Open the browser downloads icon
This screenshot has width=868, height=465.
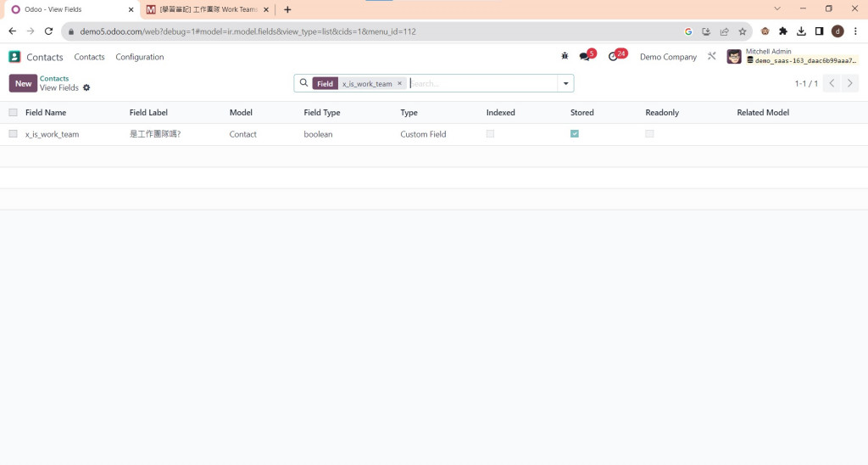coord(801,31)
